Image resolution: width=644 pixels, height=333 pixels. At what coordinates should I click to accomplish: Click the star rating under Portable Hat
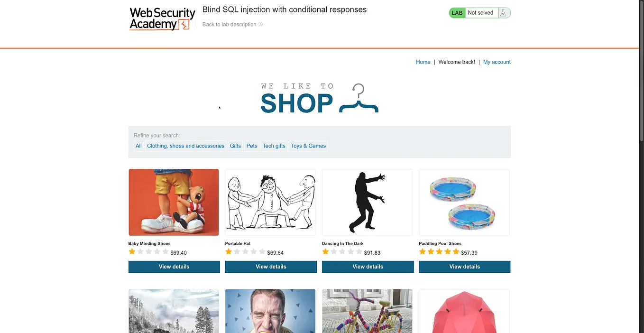(x=245, y=252)
